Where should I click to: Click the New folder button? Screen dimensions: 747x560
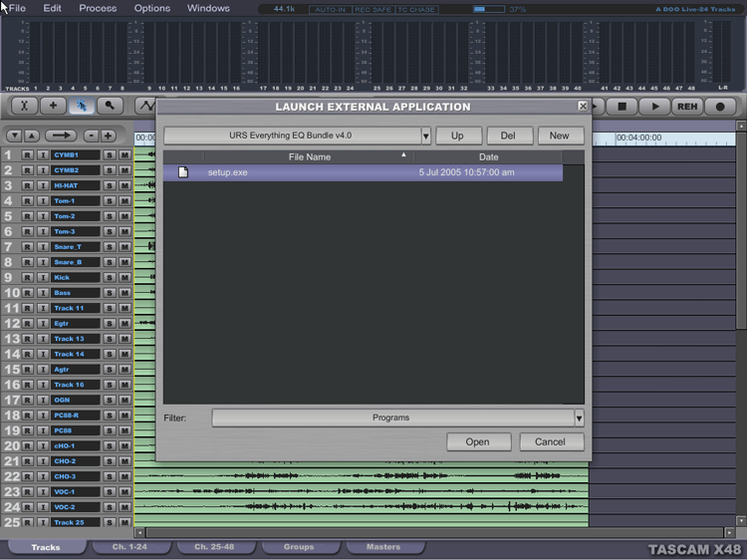[560, 136]
